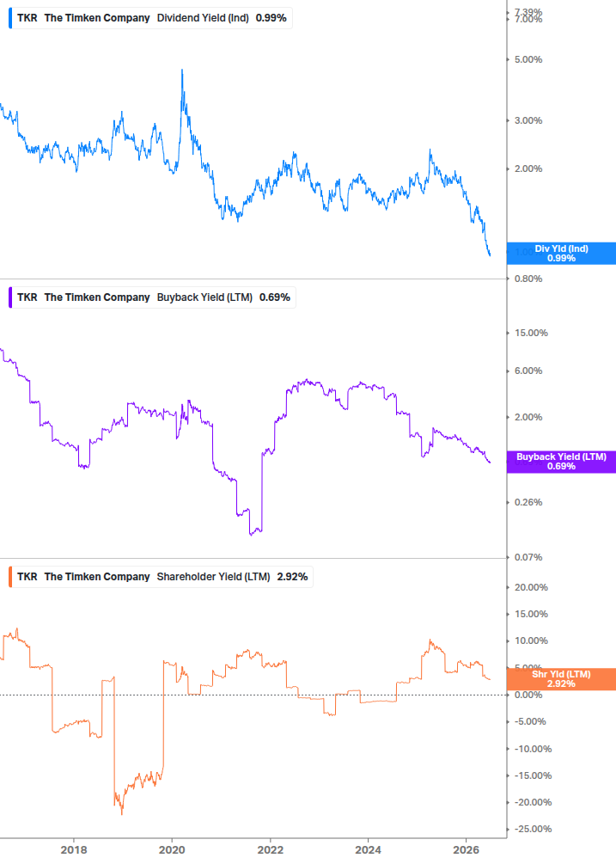616x864 pixels.
Task: Click the 0.00% tick on shareholder yield axis
Action: pyautogui.click(x=528, y=695)
